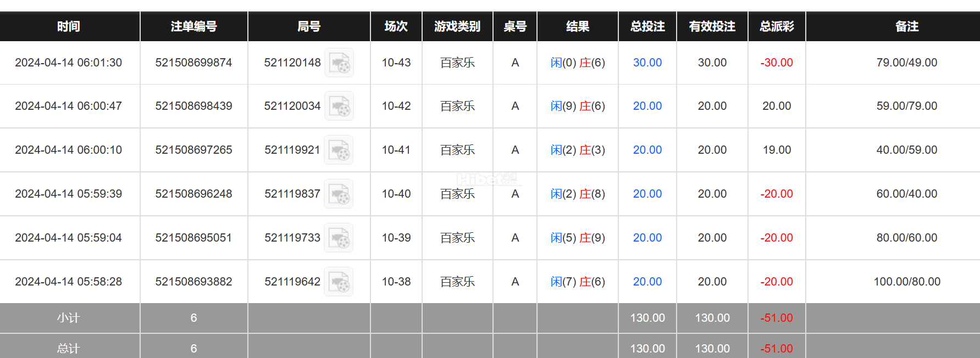
Task: Select the 注单编号 column header
Action: coord(194,26)
